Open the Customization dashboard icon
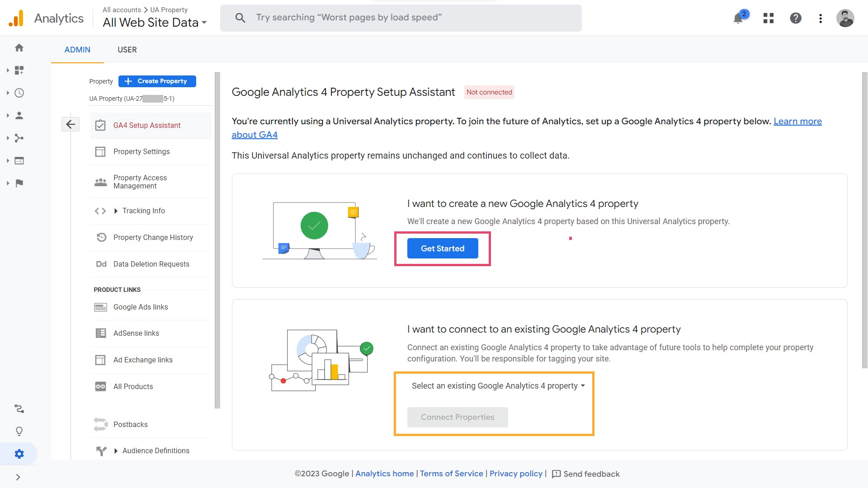Screen dimensions: 868x488 (x=19, y=70)
